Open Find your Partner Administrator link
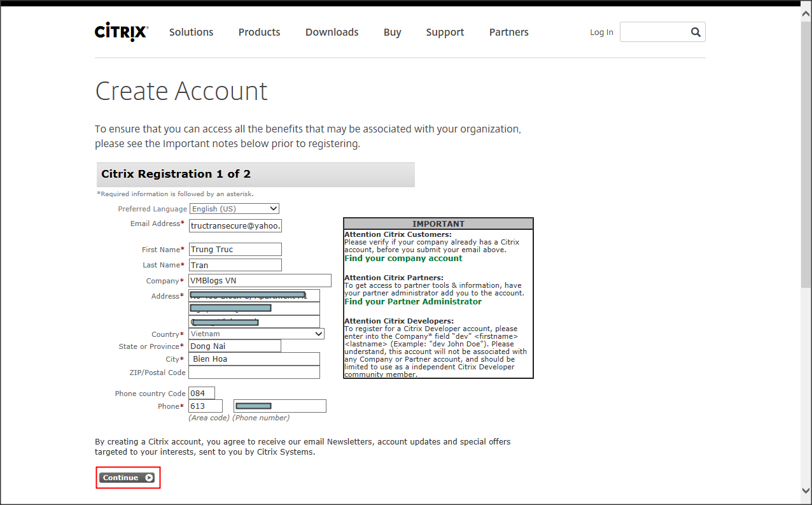 pos(412,302)
